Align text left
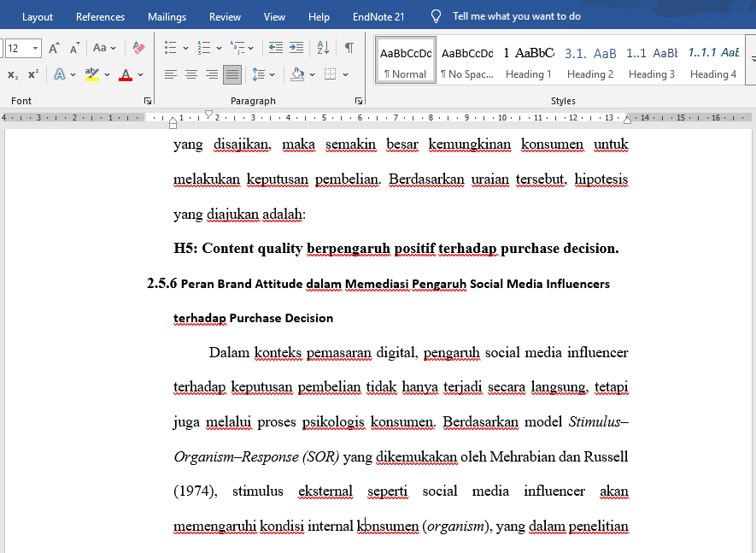The height and width of the screenshot is (553, 756). click(x=171, y=74)
